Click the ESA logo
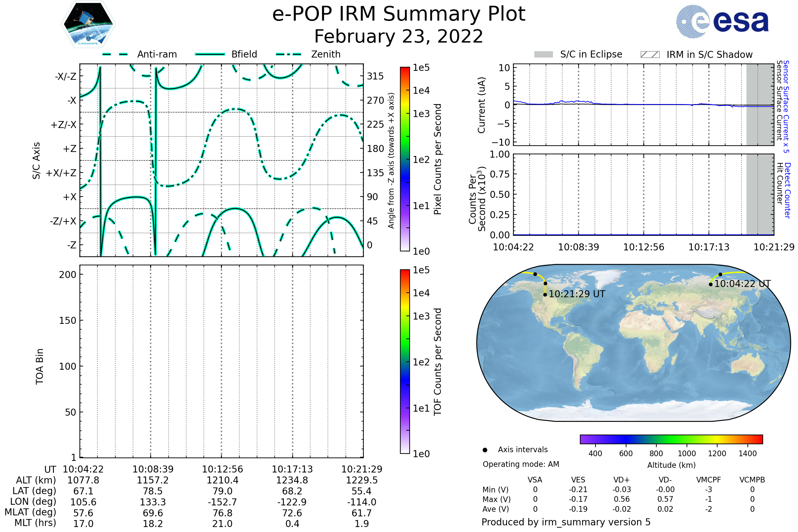Screen dimensions: 798x532 coord(722,21)
